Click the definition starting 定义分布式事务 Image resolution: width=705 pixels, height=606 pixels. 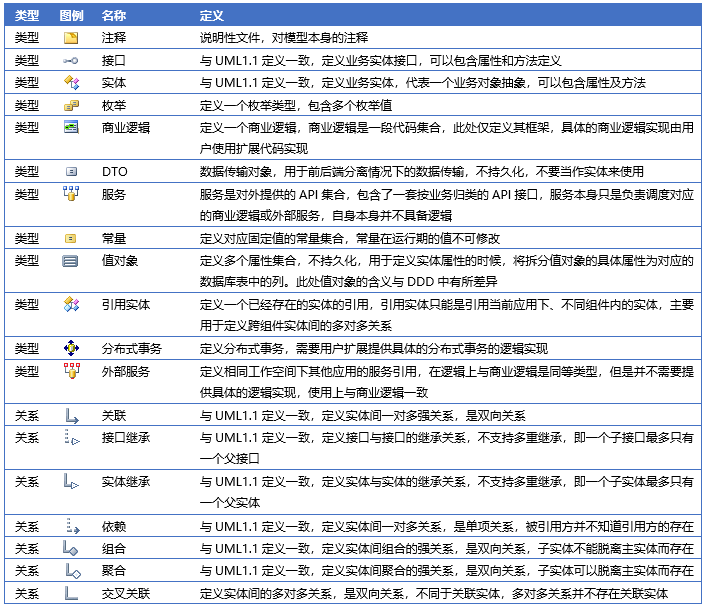pos(374,348)
